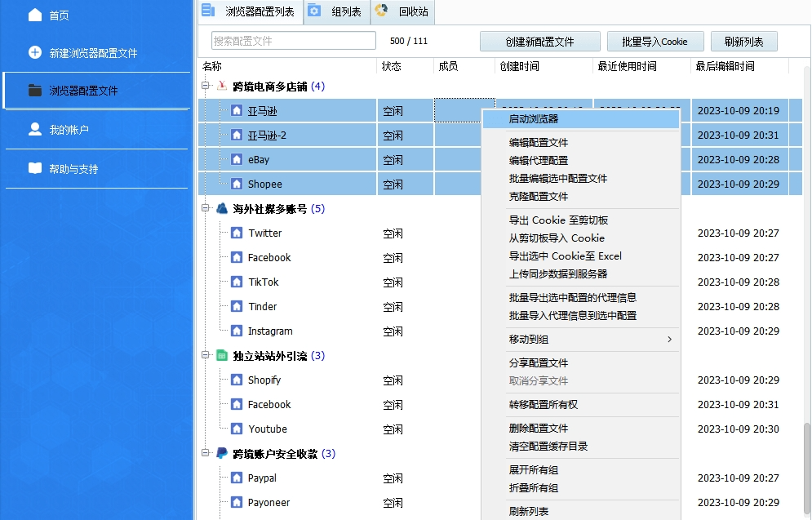Collapse the 独立站站外引流 group

tap(206, 354)
